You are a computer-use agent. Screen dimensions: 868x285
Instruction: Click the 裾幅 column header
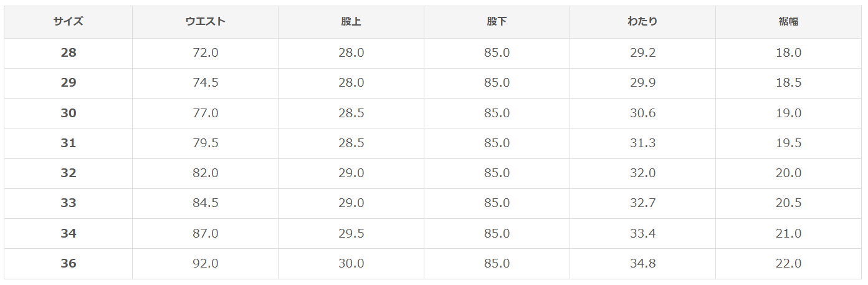pos(788,22)
